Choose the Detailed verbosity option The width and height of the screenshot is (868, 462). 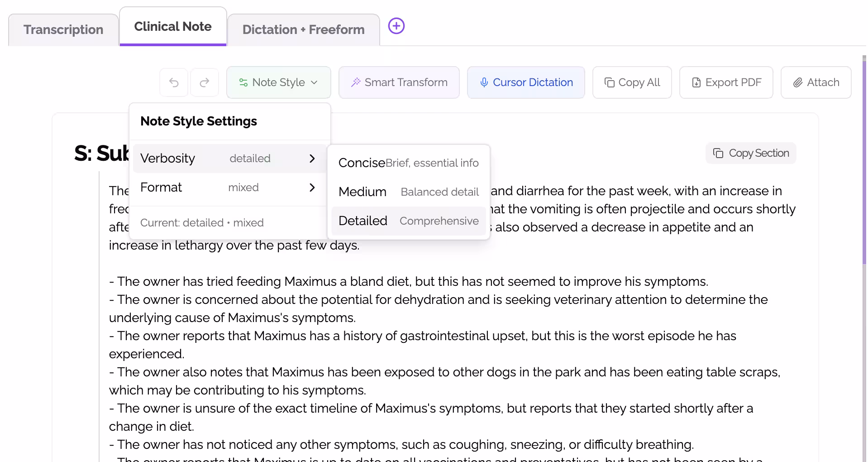tap(408, 221)
